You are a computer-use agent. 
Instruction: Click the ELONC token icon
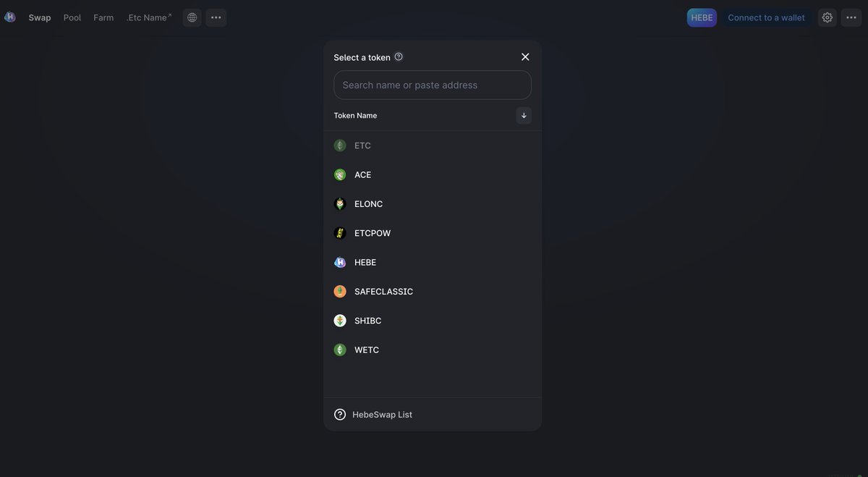(340, 204)
